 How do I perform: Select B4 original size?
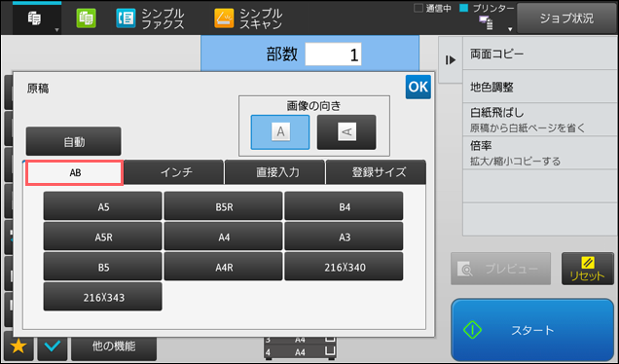point(344,206)
